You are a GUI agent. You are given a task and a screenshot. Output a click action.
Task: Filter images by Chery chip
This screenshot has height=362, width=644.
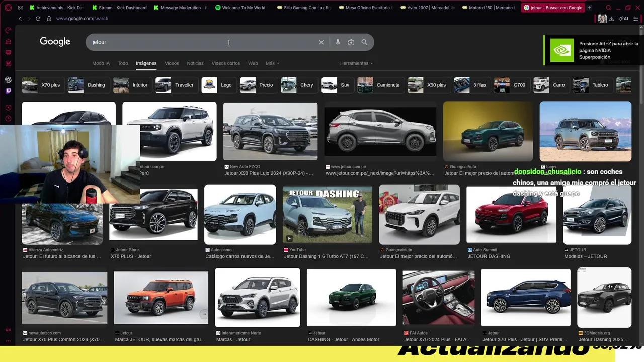[x=299, y=85]
